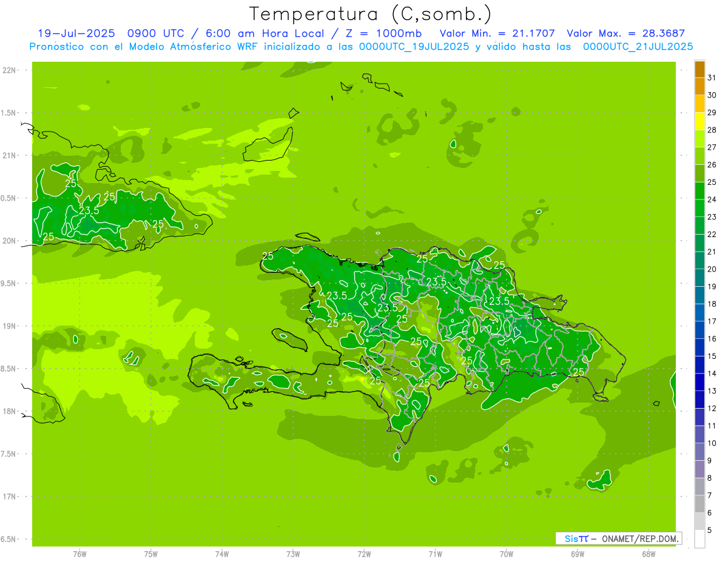Click the 20N latitude axis label
The width and height of the screenshot is (728, 562).
pos(8,241)
